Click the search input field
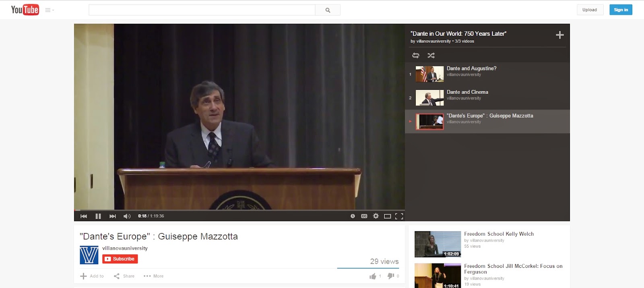 [x=202, y=10]
